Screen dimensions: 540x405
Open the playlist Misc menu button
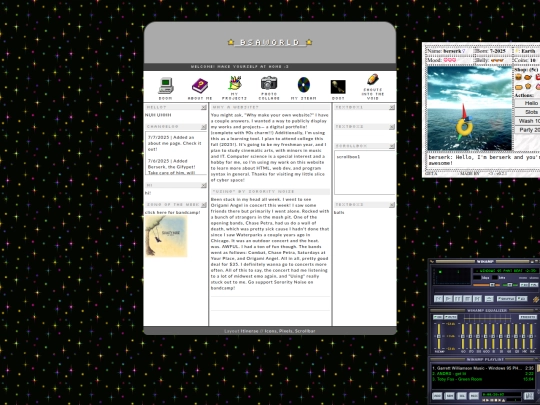tap(474, 396)
